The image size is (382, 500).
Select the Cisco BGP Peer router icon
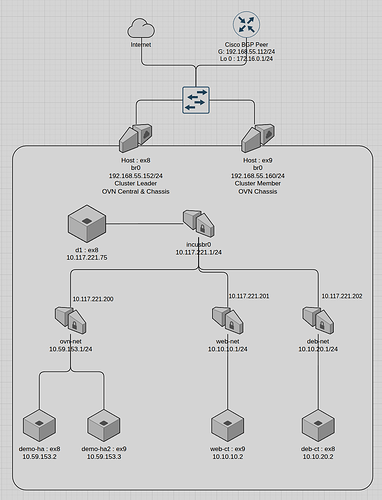(246, 25)
